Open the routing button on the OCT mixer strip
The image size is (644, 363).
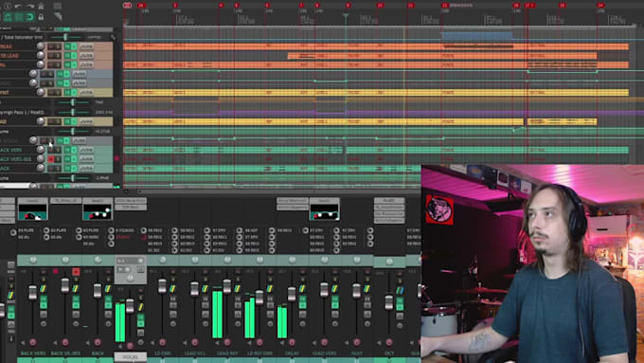pos(400,291)
